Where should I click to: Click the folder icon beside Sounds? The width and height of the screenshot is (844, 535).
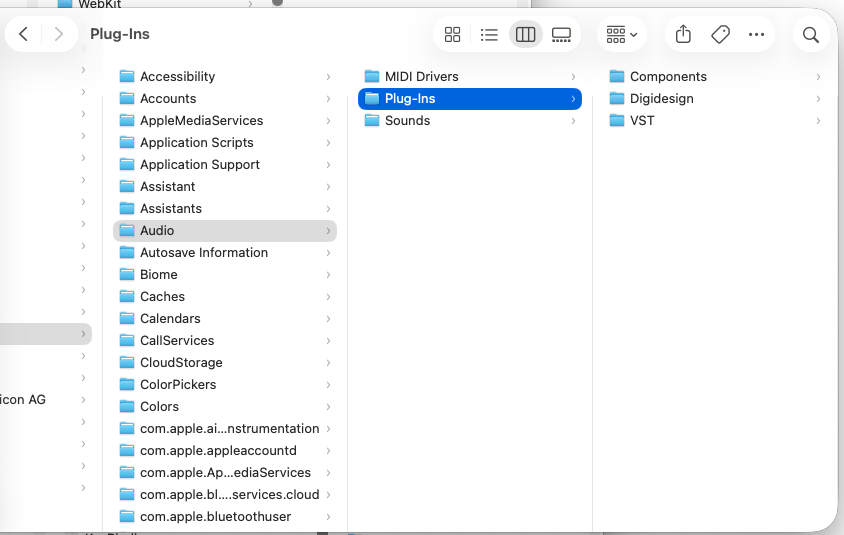point(372,120)
